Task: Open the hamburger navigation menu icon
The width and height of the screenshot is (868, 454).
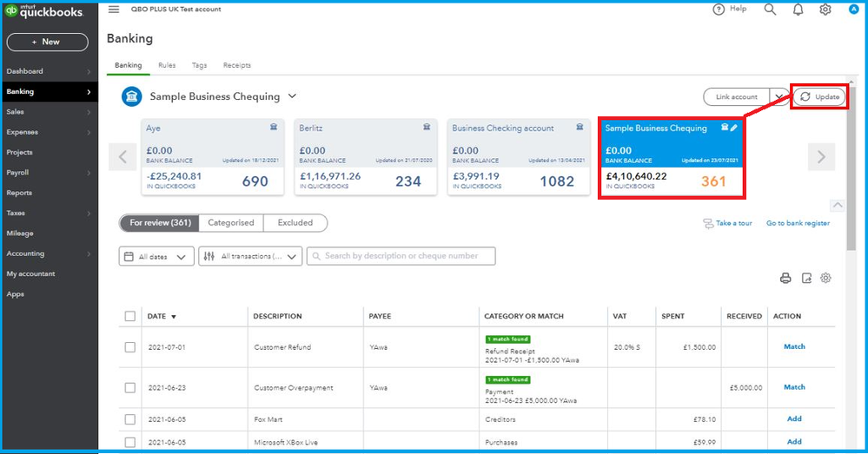Action: click(x=114, y=10)
